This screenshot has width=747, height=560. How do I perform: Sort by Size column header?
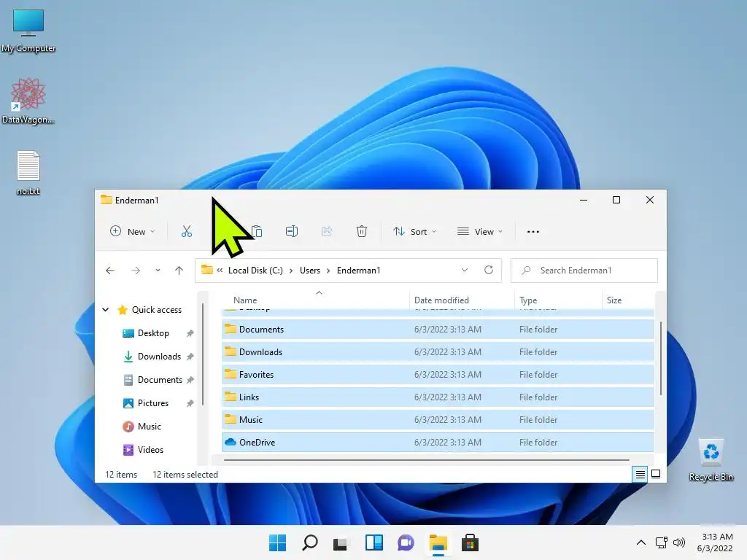[x=628, y=300]
